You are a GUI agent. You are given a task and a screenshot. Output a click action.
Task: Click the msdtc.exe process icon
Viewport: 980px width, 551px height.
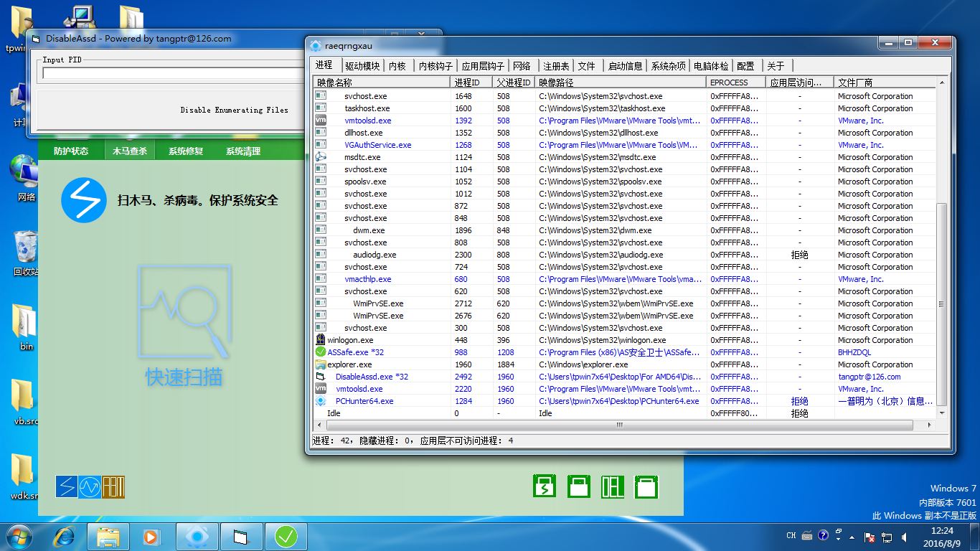[x=321, y=157]
